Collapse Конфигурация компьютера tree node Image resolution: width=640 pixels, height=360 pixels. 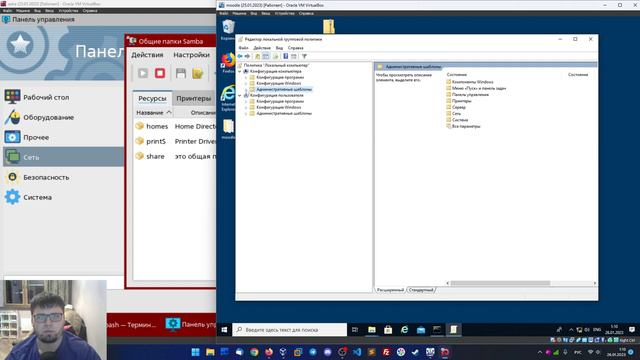click(240, 71)
